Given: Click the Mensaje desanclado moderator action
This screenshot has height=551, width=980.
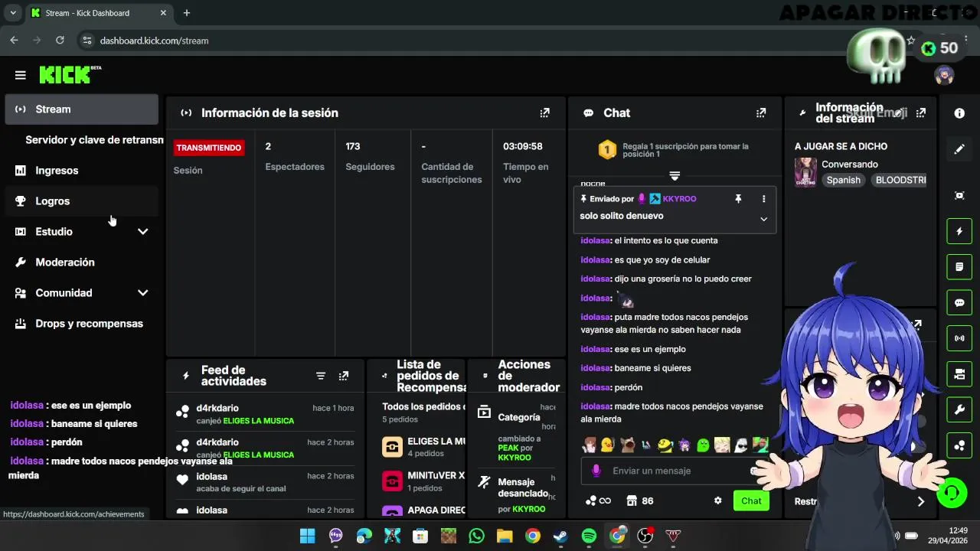Looking at the screenshot, I should [514, 494].
